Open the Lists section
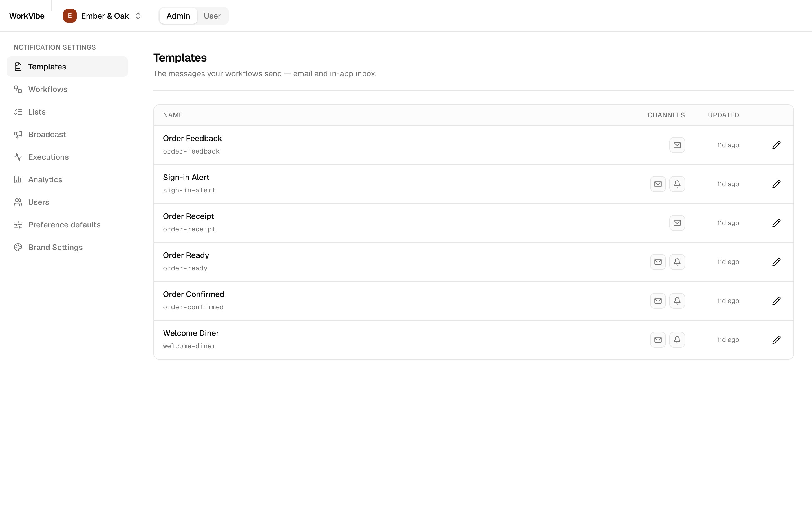Viewport: 812px width, 508px height. (67, 111)
